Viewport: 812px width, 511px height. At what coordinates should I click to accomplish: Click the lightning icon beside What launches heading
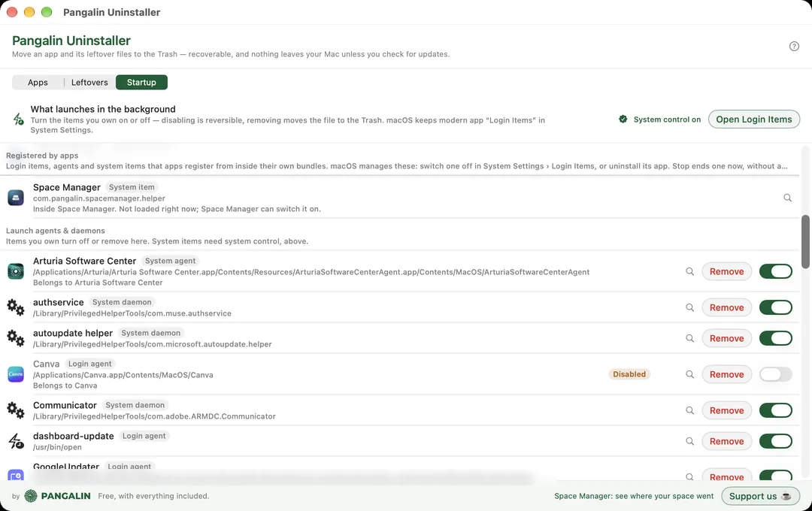click(18, 119)
